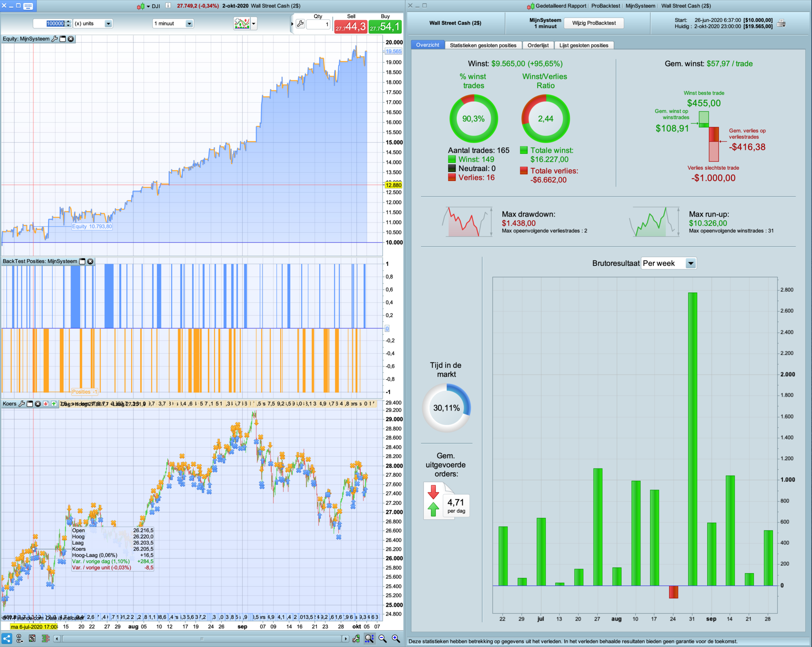
Task: Click the Wijzig ProBacktest button
Action: (594, 23)
